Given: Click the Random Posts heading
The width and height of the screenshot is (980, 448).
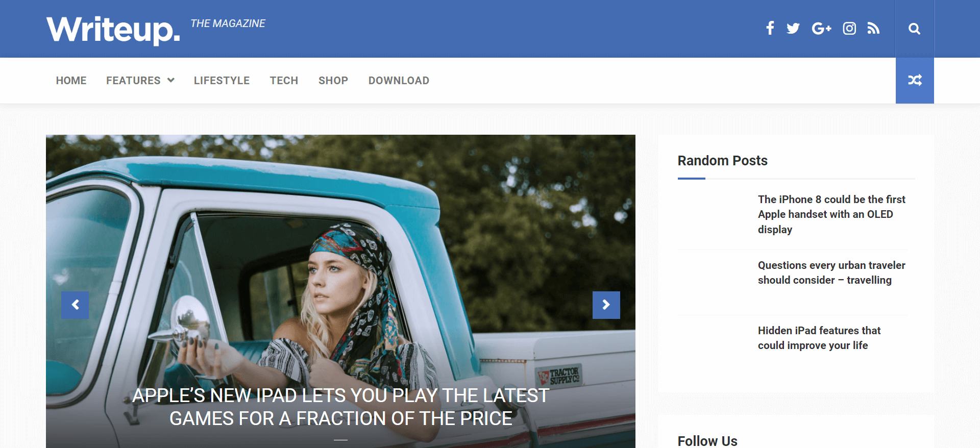Looking at the screenshot, I should [722, 161].
